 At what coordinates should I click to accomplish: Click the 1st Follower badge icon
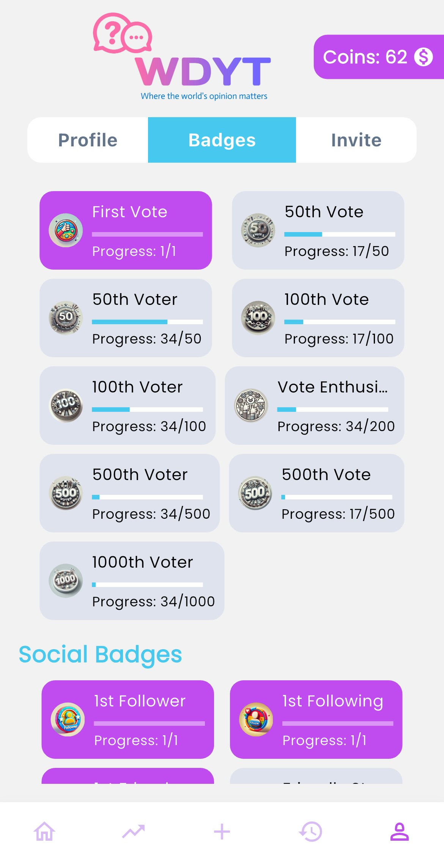68,719
